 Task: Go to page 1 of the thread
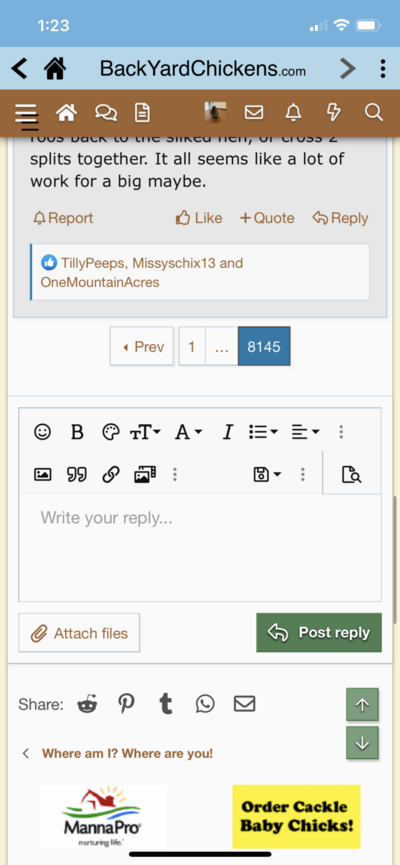191,346
